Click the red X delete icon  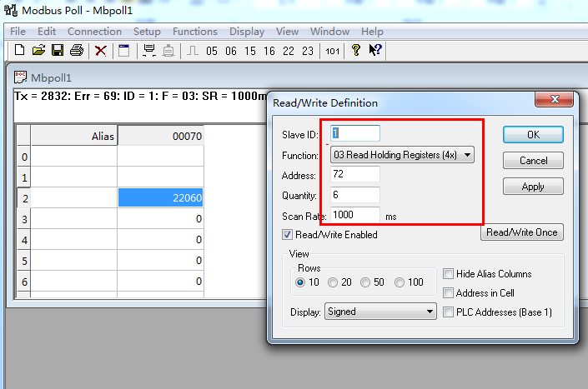tap(100, 51)
